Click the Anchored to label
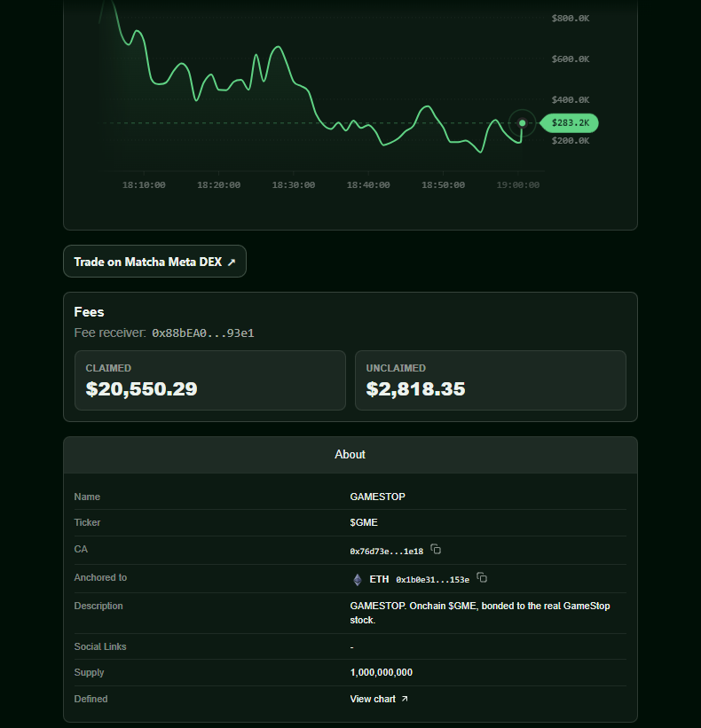Viewport: 701px width, 728px height. (101, 577)
